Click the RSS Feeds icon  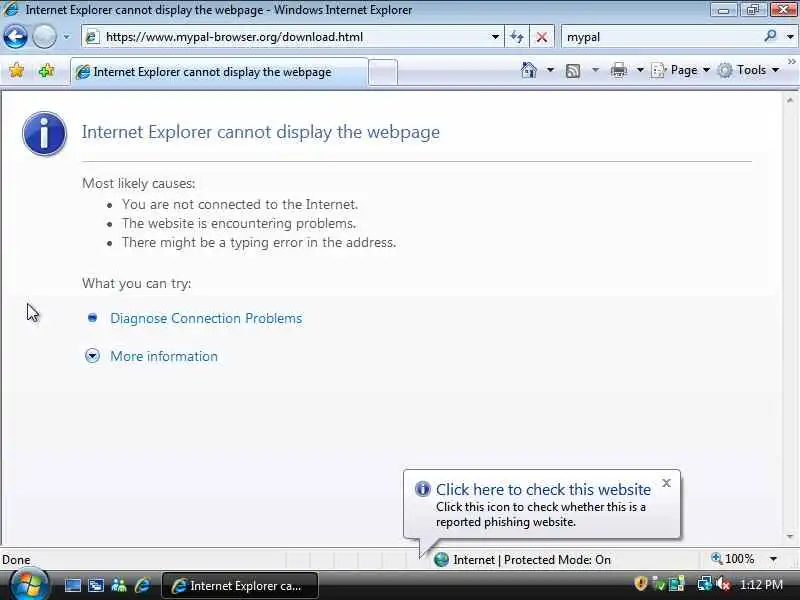(573, 70)
